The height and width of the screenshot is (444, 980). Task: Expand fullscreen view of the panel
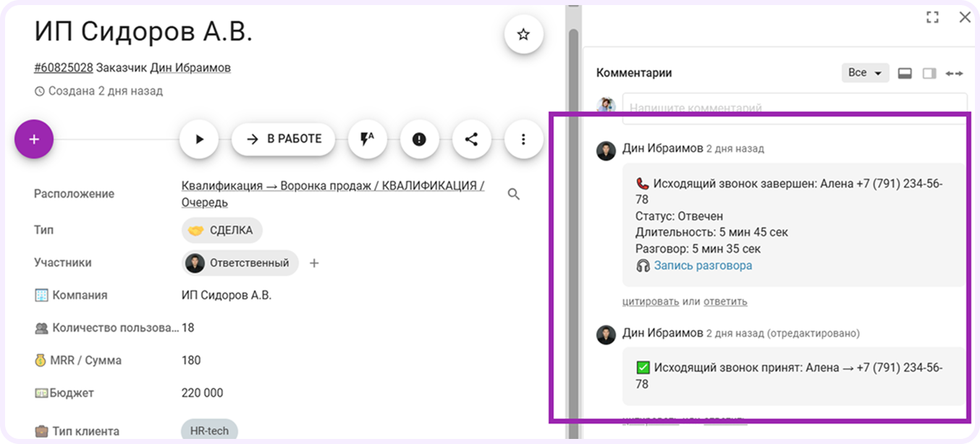click(x=932, y=17)
